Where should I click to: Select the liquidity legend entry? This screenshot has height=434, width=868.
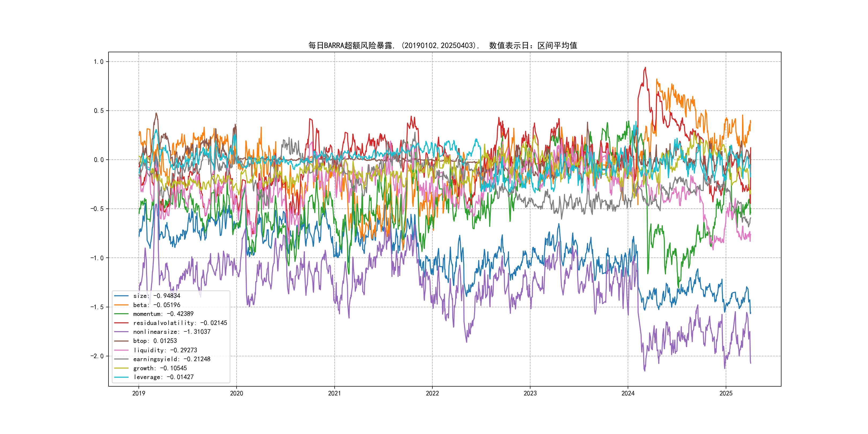pyautogui.click(x=165, y=350)
